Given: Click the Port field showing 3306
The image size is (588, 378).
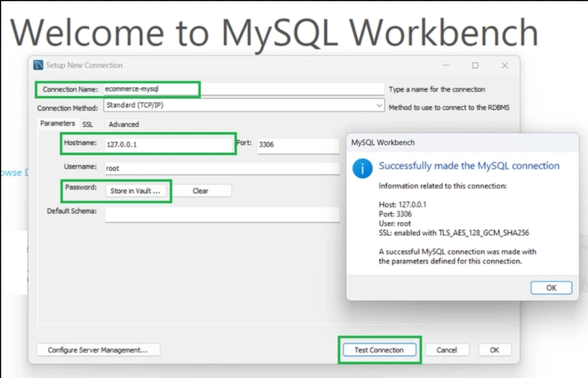Looking at the screenshot, I should click(x=298, y=145).
